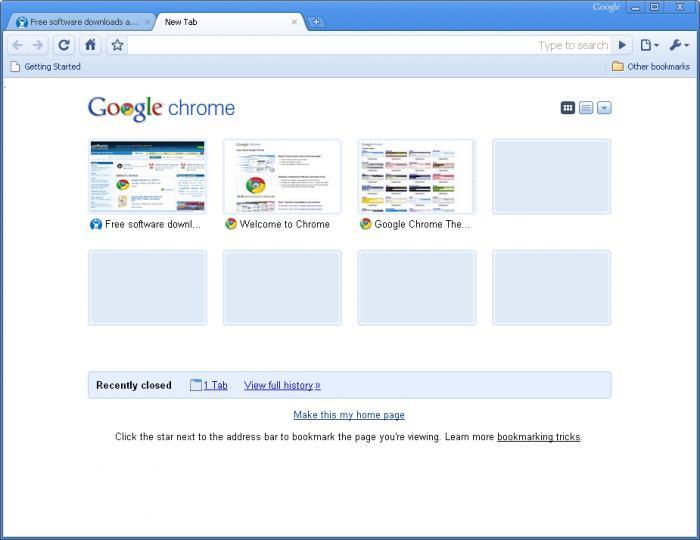Screen dimensions: 700x540
Task: Open a new tab with the plus button
Action: point(316,22)
